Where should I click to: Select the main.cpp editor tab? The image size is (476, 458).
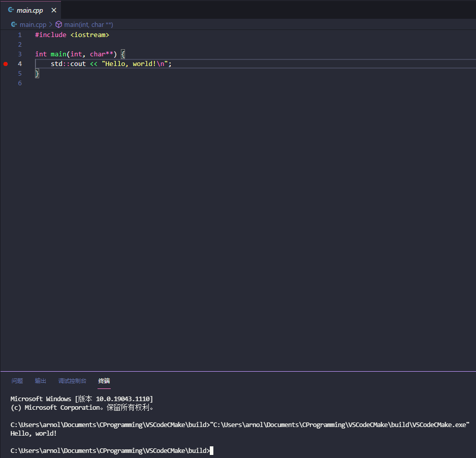click(29, 10)
